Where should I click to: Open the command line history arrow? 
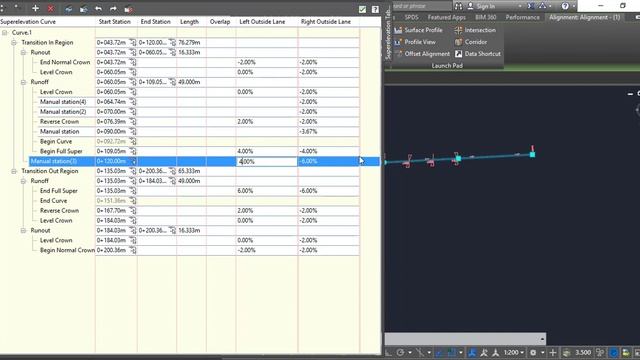click(542, 339)
